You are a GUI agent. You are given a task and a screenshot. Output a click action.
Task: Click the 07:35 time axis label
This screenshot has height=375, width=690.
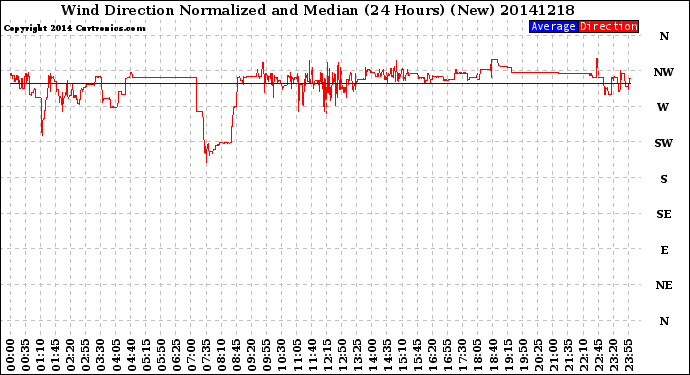[x=206, y=355]
